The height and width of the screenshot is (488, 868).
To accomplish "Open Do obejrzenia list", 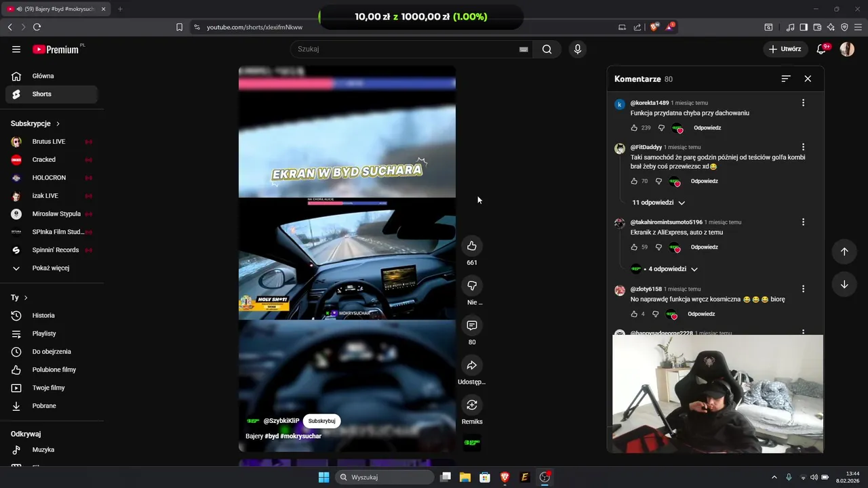I will (52, 352).
